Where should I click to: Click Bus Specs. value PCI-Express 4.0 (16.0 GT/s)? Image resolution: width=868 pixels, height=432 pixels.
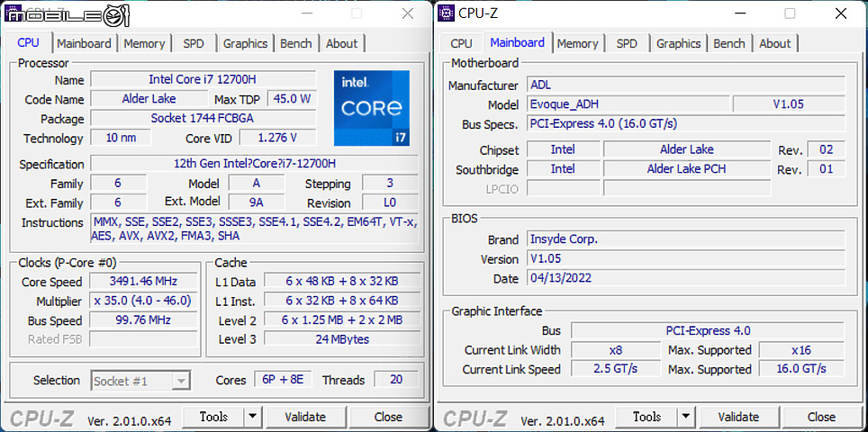686,123
